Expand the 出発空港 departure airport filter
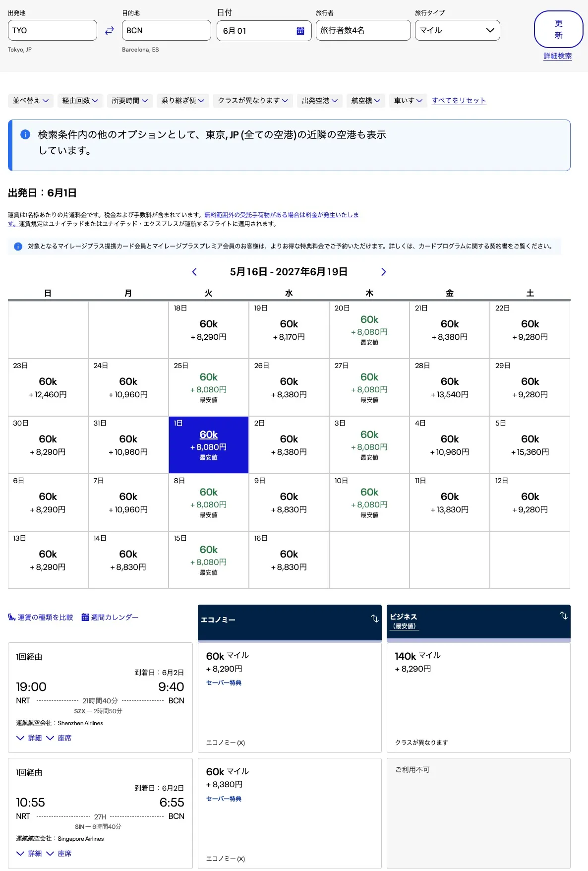Image resolution: width=588 pixels, height=871 pixels. coord(320,101)
